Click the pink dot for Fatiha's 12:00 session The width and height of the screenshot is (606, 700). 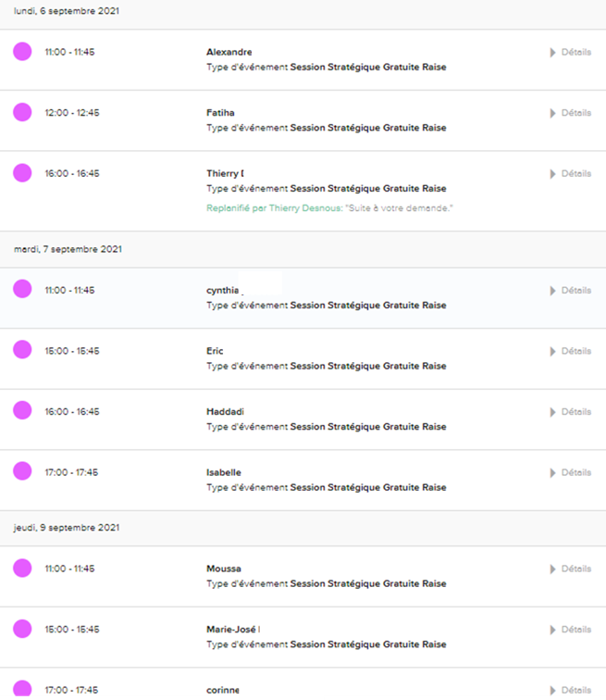(22, 112)
